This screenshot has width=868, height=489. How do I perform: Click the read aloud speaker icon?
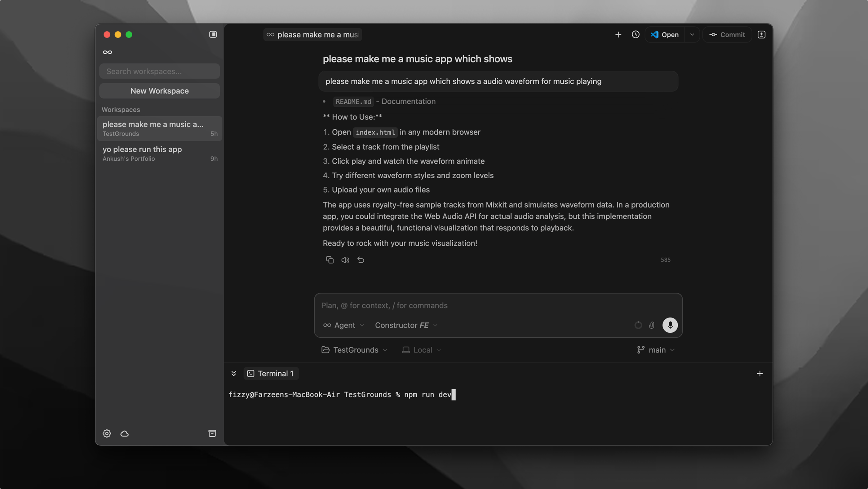pyautogui.click(x=345, y=260)
